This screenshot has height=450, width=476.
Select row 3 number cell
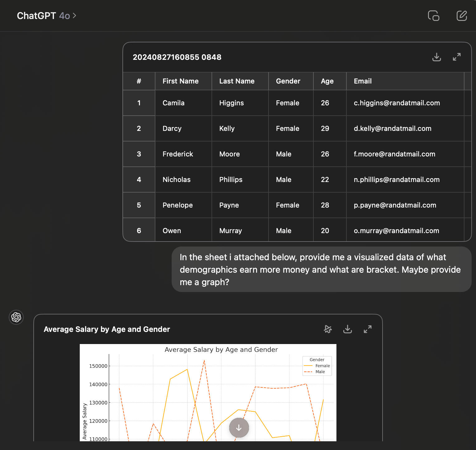tap(139, 154)
